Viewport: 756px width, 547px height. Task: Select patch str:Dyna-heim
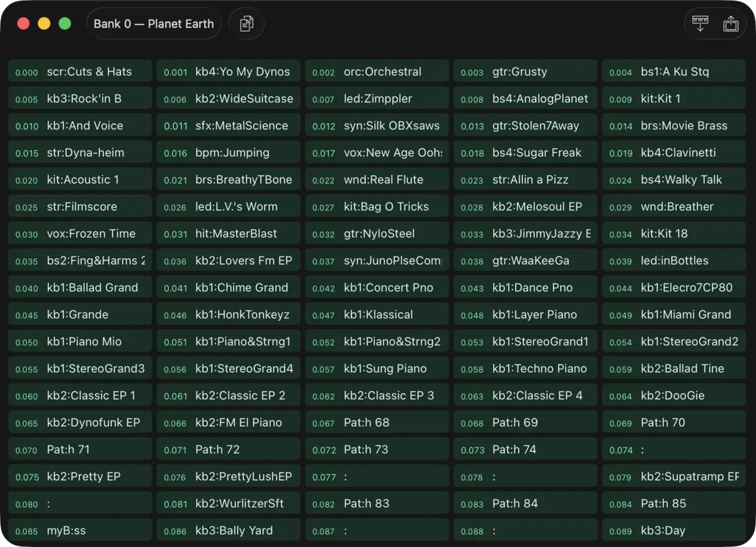click(x=81, y=153)
